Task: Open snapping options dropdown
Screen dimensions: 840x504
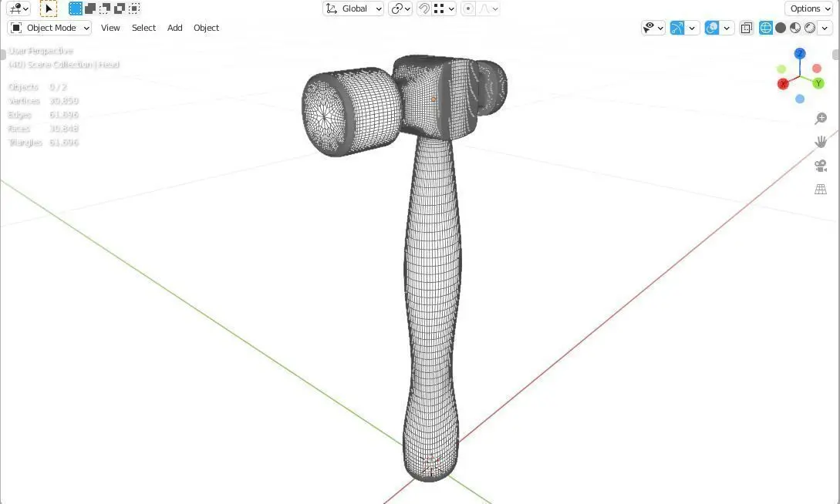Action: point(444,8)
